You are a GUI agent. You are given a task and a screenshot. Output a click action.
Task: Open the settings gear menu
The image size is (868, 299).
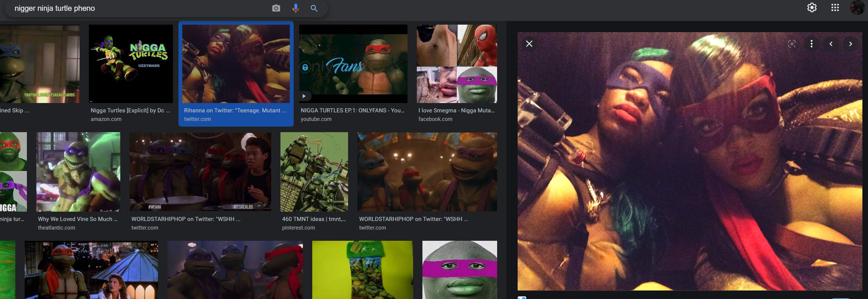pos(812,7)
